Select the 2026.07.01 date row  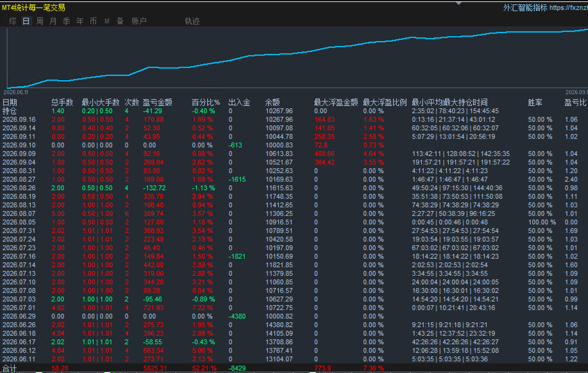pyautogui.click(x=19, y=308)
